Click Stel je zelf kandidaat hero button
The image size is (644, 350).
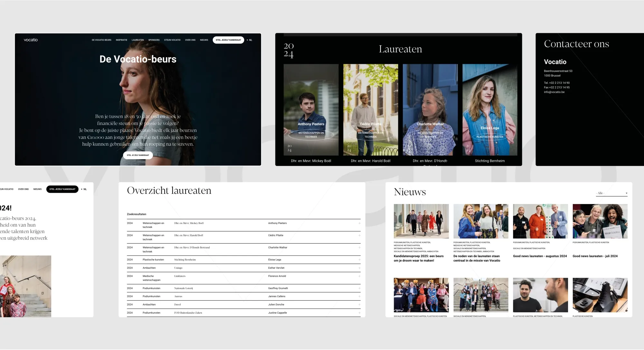(x=138, y=155)
